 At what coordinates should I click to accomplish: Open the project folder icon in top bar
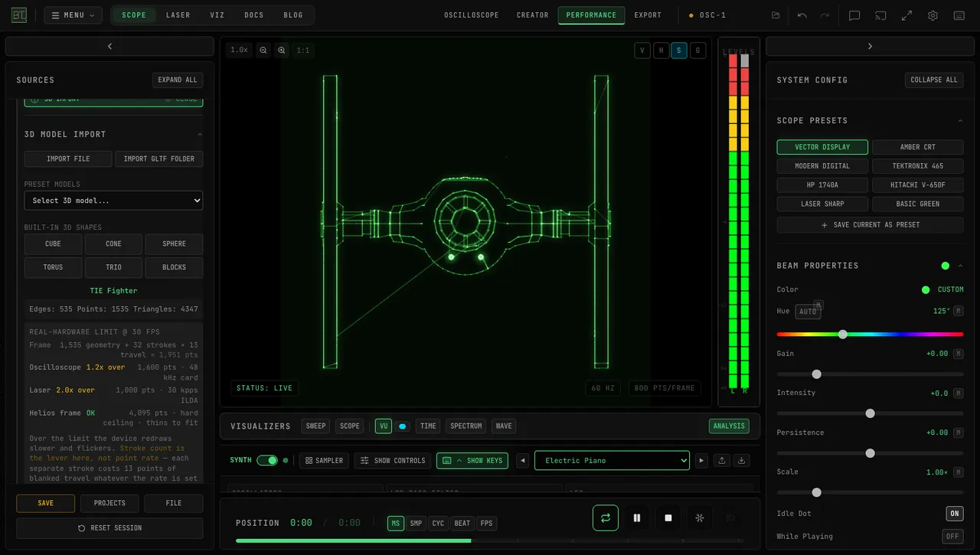[776, 15]
